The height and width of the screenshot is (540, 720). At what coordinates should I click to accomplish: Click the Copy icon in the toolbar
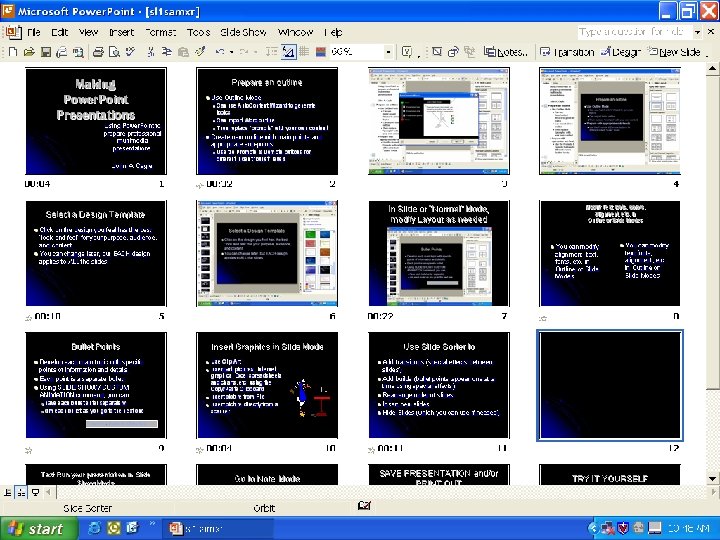pyautogui.click(x=167, y=52)
